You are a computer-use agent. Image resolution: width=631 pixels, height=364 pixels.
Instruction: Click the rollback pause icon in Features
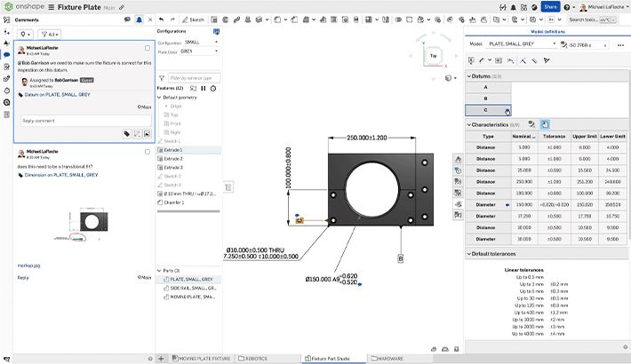203,88
